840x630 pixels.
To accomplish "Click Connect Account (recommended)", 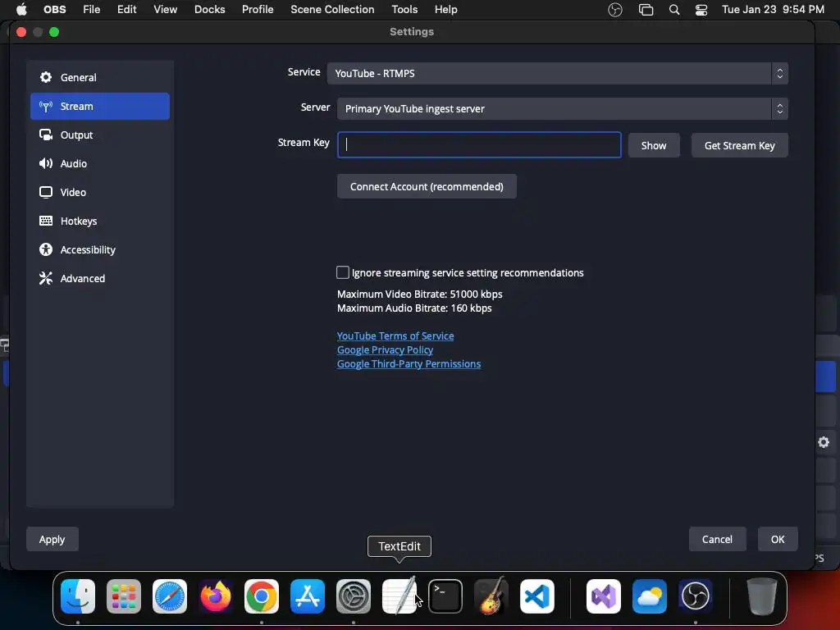I will click(427, 186).
